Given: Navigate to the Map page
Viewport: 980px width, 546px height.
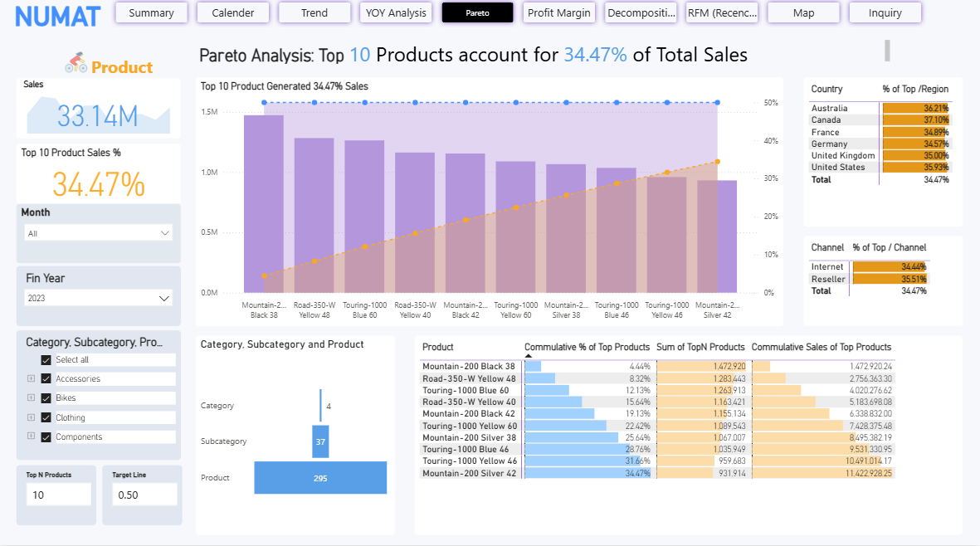Looking at the screenshot, I should 803,12.
